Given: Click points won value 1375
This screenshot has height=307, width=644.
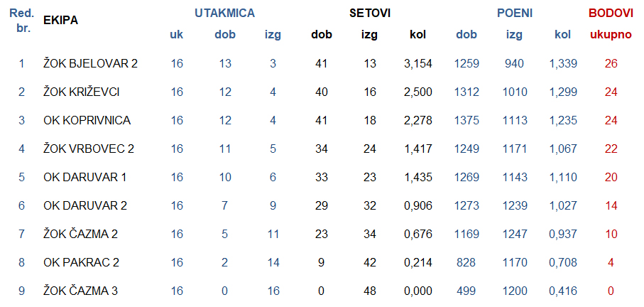Looking at the screenshot, I should tap(466, 120).
